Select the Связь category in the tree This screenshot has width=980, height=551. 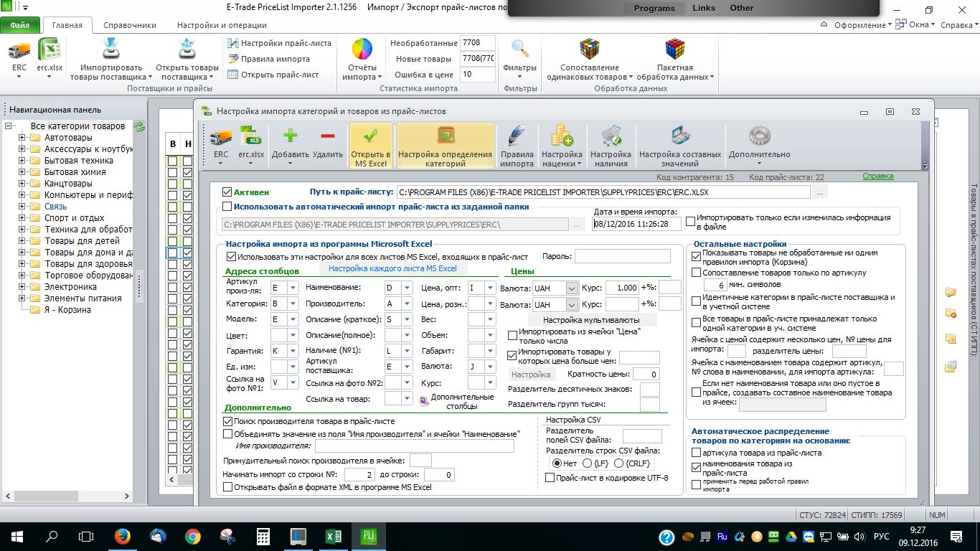click(56, 207)
